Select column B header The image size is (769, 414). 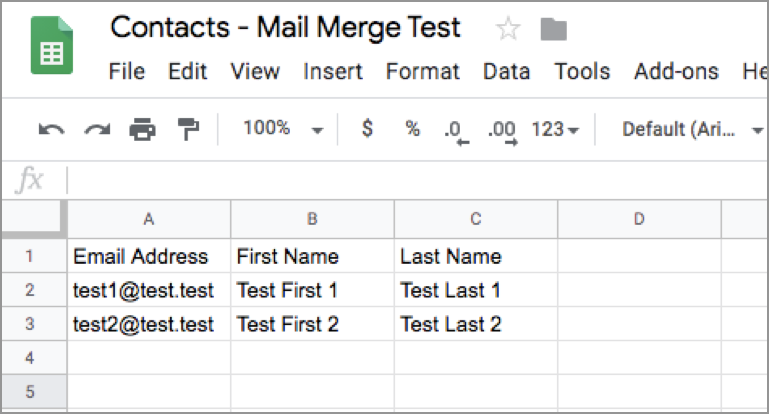(312, 219)
